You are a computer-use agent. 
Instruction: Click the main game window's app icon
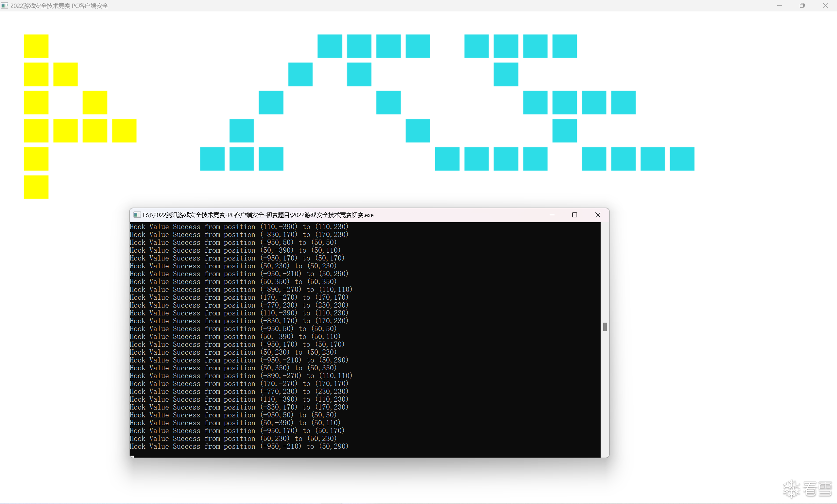[x=5, y=6]
